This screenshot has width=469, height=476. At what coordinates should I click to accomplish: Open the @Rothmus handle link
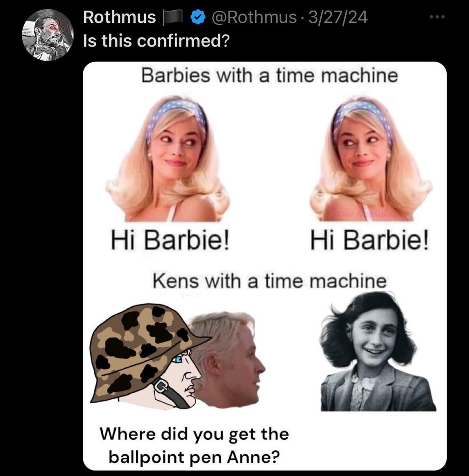point(254,18)
